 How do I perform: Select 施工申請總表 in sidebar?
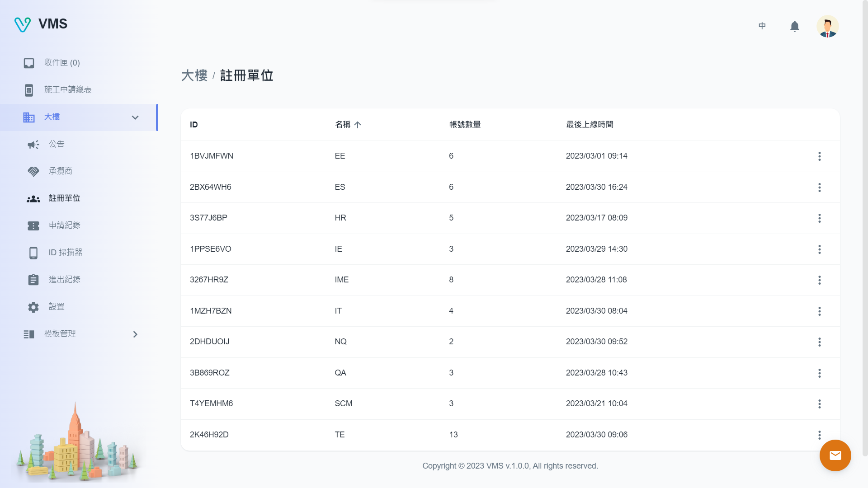(68, 90)
